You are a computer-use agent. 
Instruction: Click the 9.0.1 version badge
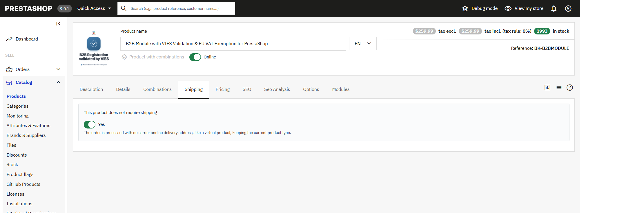click(65, 8)
